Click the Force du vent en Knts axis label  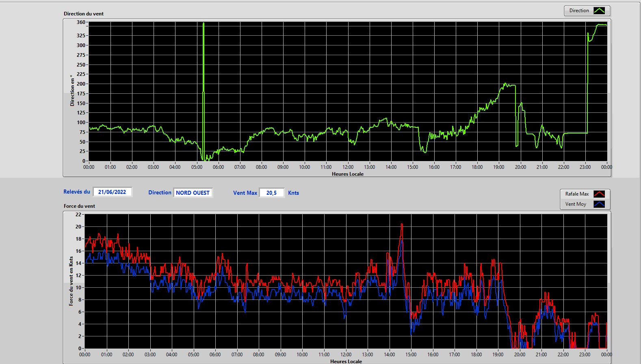(71, 281)
